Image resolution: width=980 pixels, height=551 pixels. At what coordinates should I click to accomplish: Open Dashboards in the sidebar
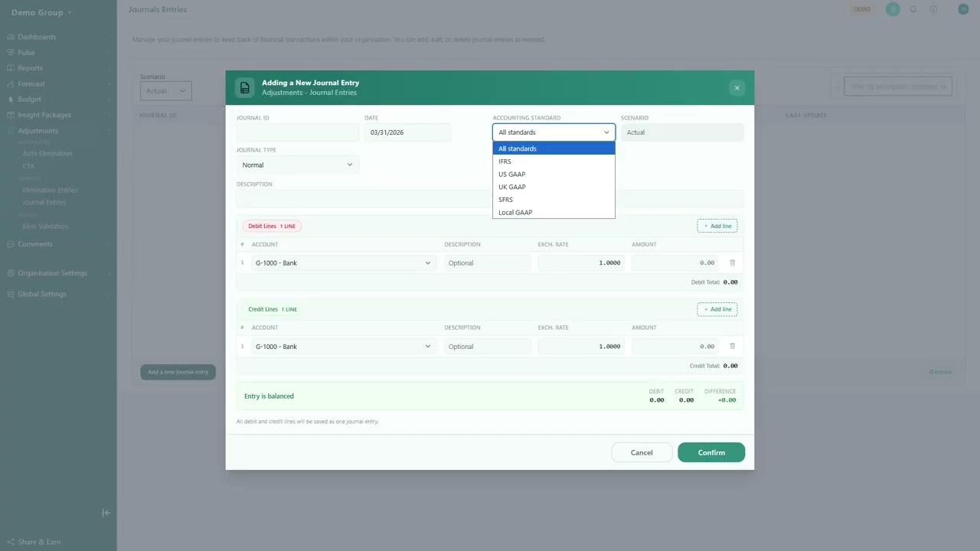point(37,37)
